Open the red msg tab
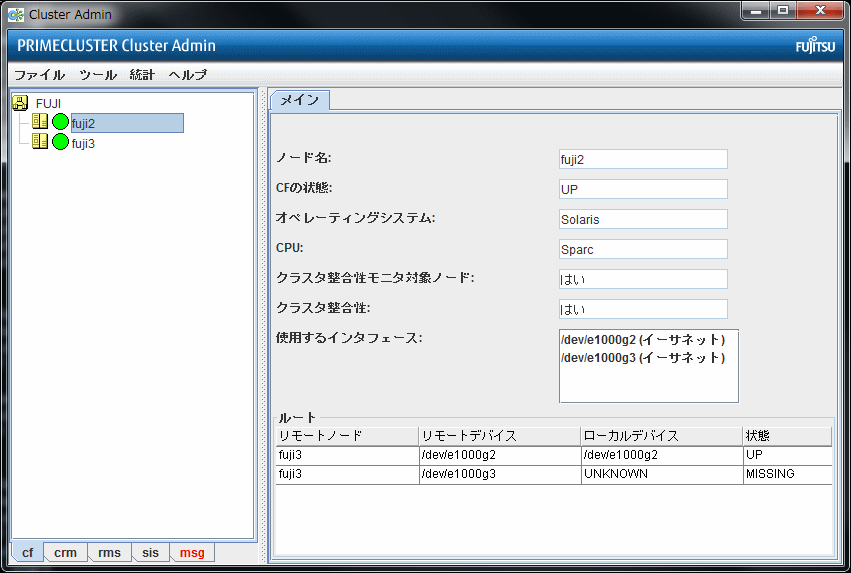The image size is (851, 573). click(192, 552)
